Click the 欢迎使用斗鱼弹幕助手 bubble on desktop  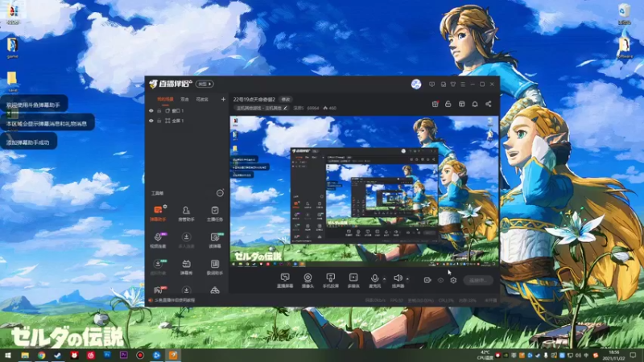[x=34, y=105]
